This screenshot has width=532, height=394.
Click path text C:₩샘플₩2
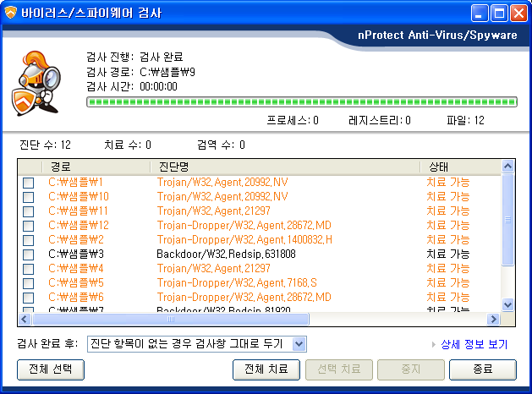click(x=76, y=240)
